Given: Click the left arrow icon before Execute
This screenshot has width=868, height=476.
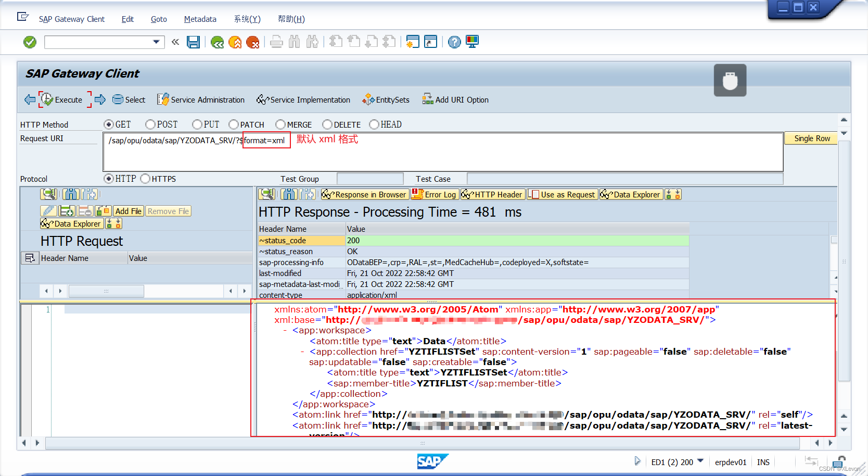Looking at the screenshot, I should [30, 99].
